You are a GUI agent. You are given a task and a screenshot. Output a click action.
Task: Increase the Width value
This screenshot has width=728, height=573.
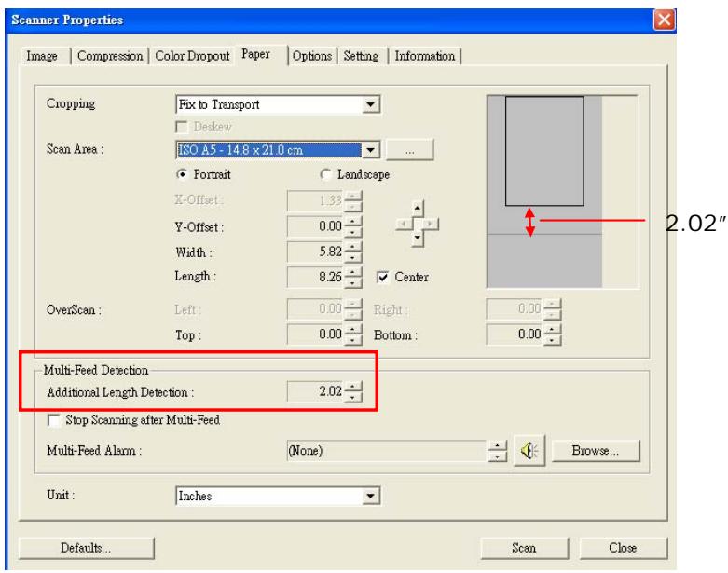[x=353, y=246]
